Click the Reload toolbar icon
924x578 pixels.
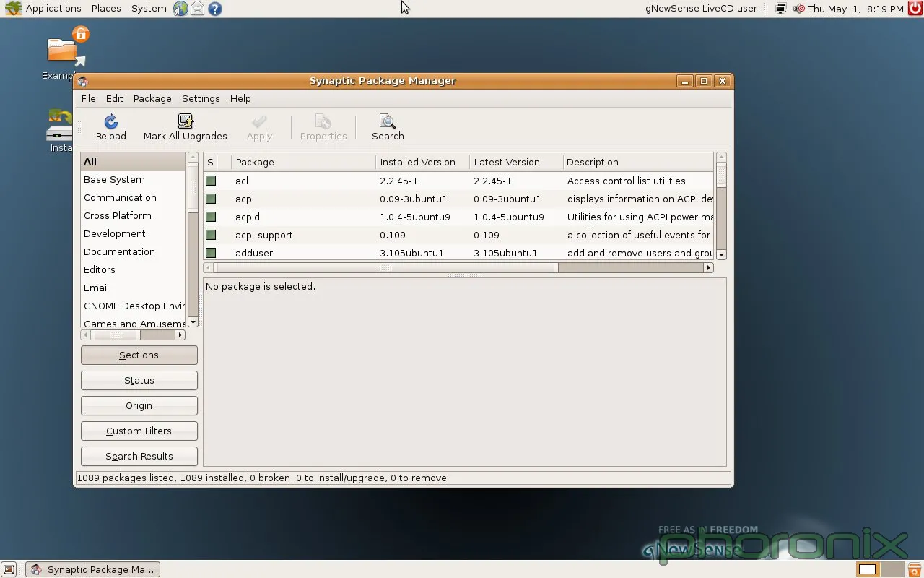(x=110, y=121)
